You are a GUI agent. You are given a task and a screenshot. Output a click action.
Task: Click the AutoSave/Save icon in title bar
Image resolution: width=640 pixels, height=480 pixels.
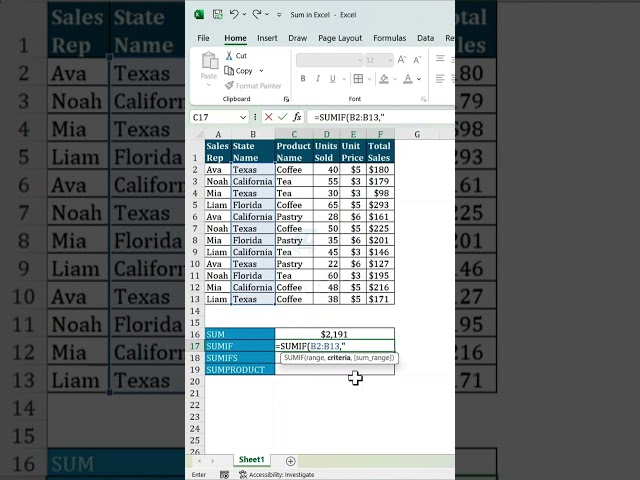(x=218, y=15)
